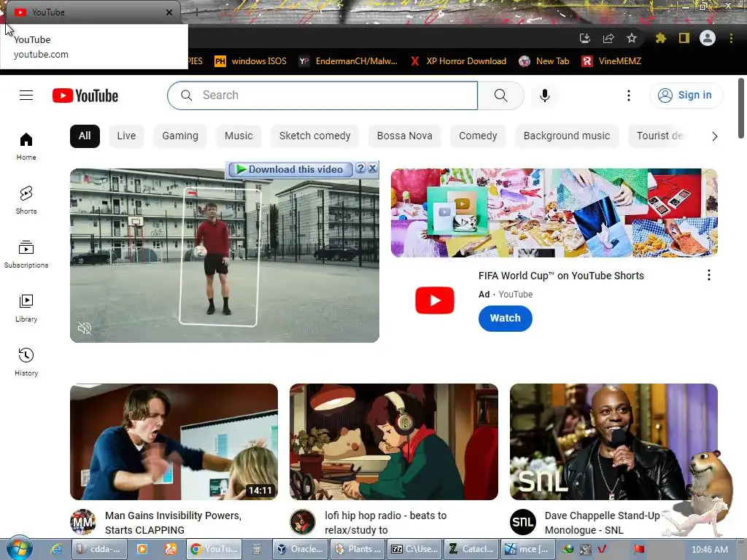Open the YouTube guide hamburger menu
Screen dimensions: 747x560
click(x=26, y=96)
